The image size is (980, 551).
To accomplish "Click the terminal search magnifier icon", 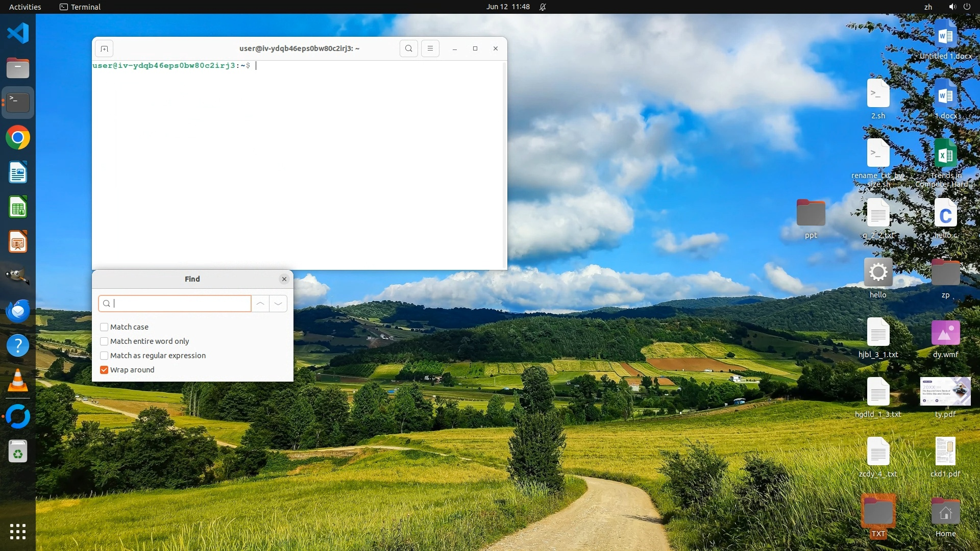I will coord(408,48).
